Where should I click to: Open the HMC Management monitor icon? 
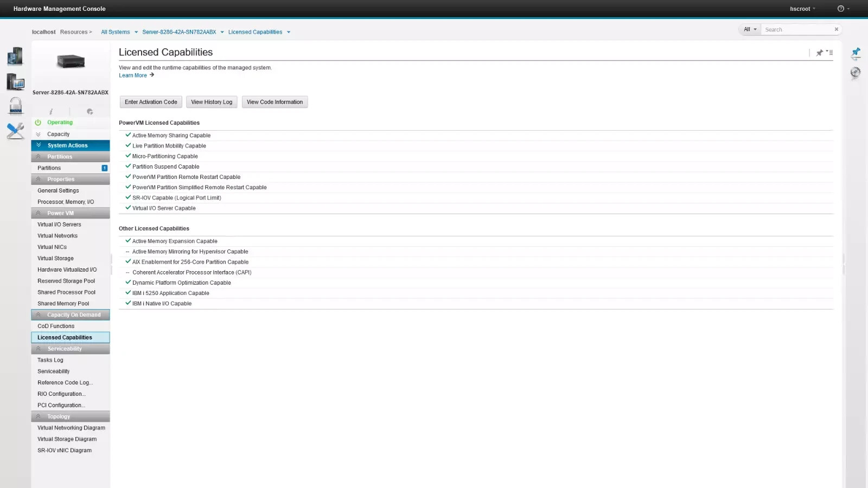click(15, 82)
